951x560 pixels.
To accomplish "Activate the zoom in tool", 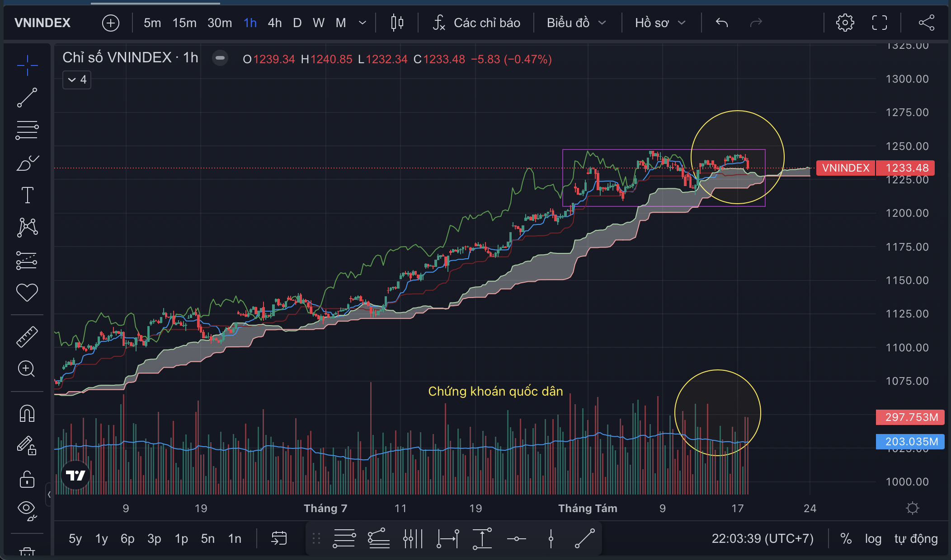I will (x=27, y=369).
